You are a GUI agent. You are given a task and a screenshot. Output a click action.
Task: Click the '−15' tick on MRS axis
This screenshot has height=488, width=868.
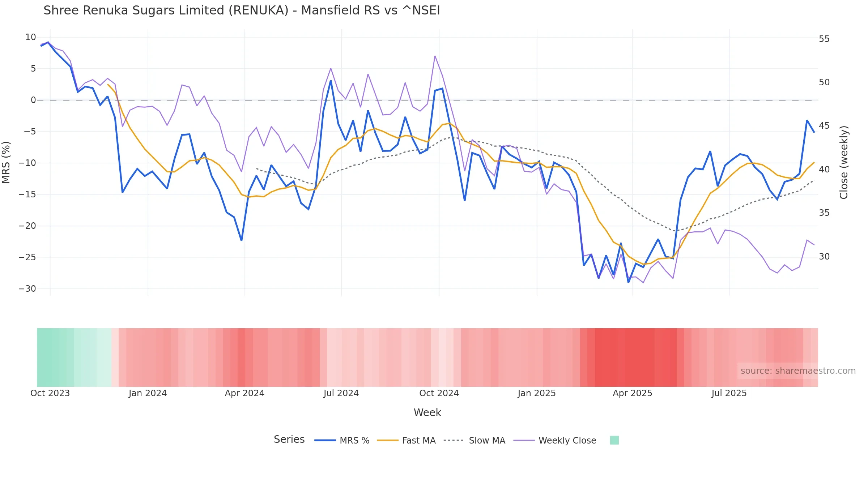(27, 194)
